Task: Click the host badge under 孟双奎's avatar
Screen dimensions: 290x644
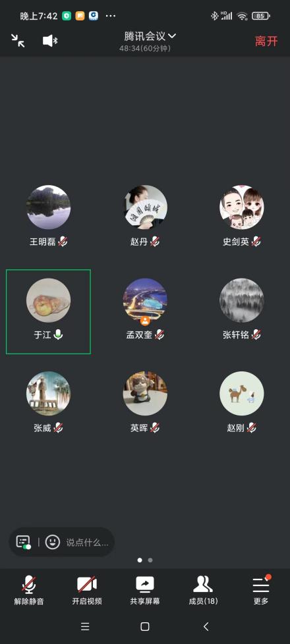Action: click(x=145, y=321)
